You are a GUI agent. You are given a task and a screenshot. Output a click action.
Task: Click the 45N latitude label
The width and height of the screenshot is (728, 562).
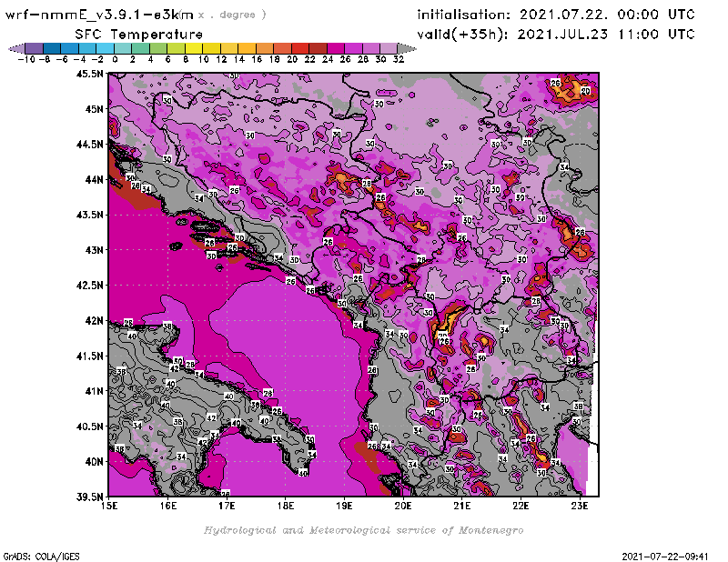(x=94, y=108)
